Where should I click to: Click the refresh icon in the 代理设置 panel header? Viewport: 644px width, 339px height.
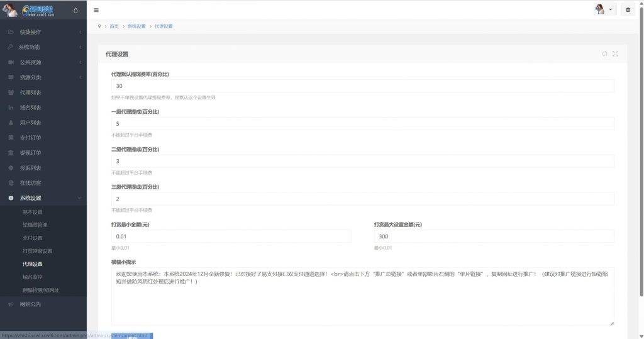pos(604,54)
